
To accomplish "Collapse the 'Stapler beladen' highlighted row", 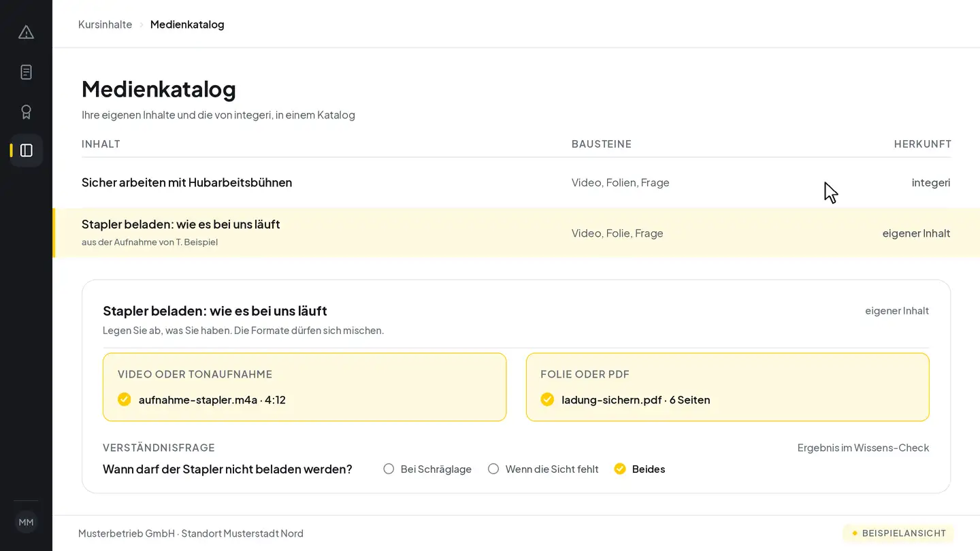I will [x=517, y=233].
